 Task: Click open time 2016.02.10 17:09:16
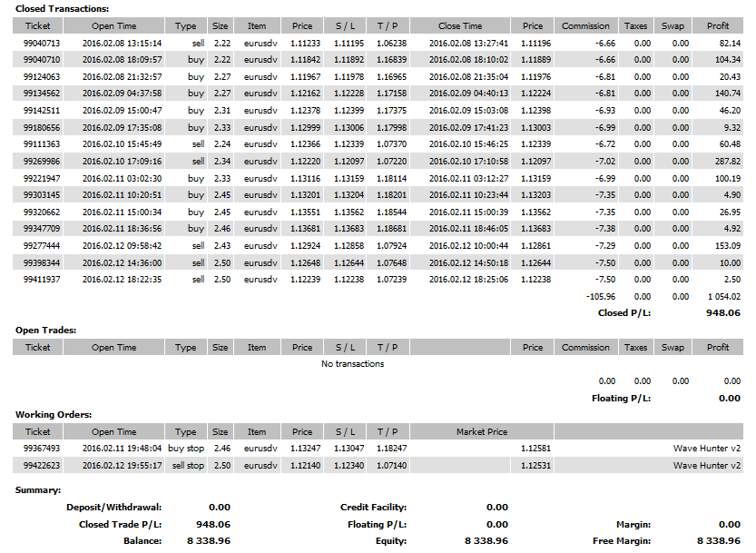pos(122,161)
